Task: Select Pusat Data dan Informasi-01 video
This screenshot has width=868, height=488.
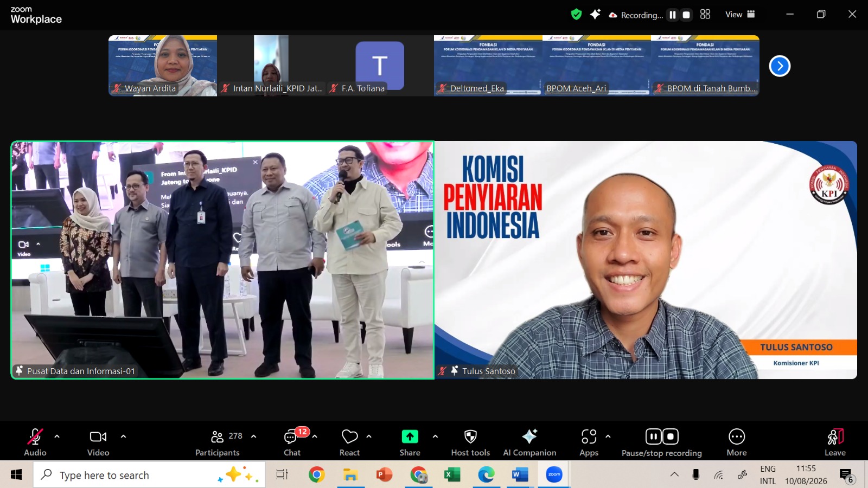Action: [222, 260]
